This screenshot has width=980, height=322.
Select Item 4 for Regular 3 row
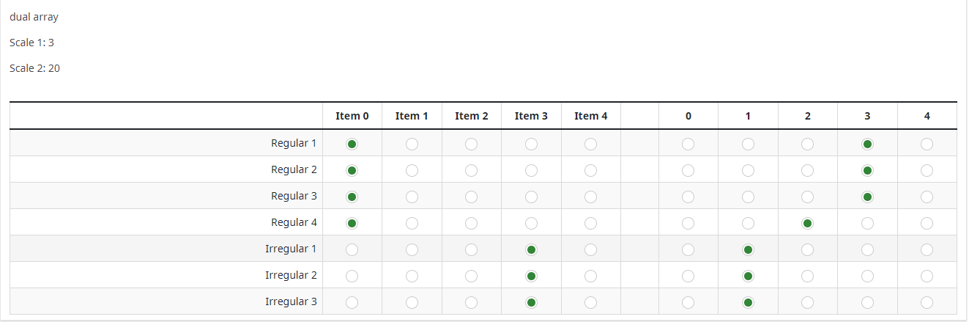(x=590, y=197)
